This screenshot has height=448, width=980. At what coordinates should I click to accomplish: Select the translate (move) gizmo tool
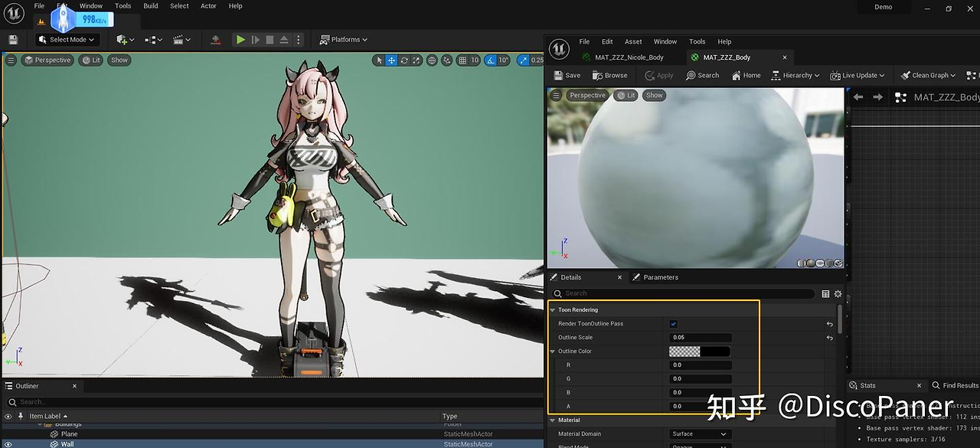click(391, 60)
